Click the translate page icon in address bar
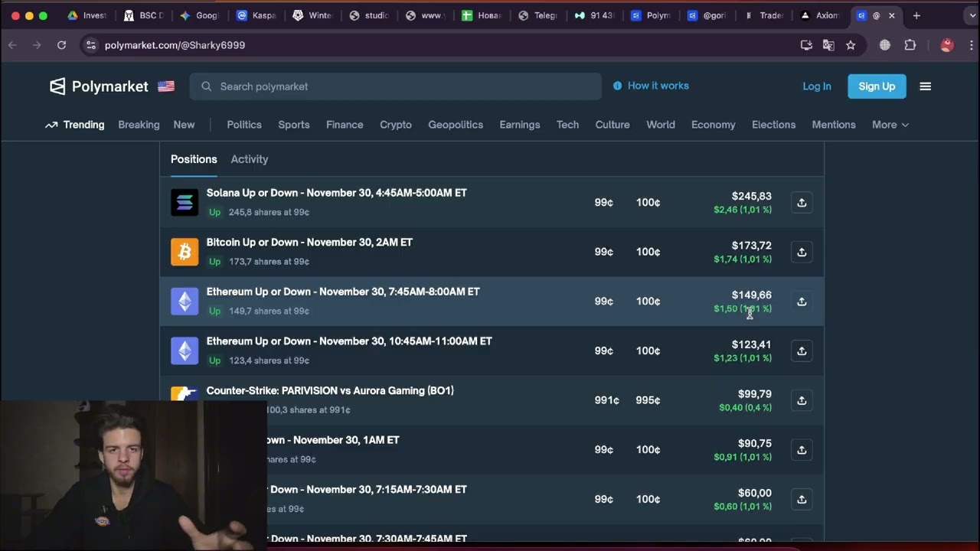Viewport: 980px width, 551px height. [828, 45]
